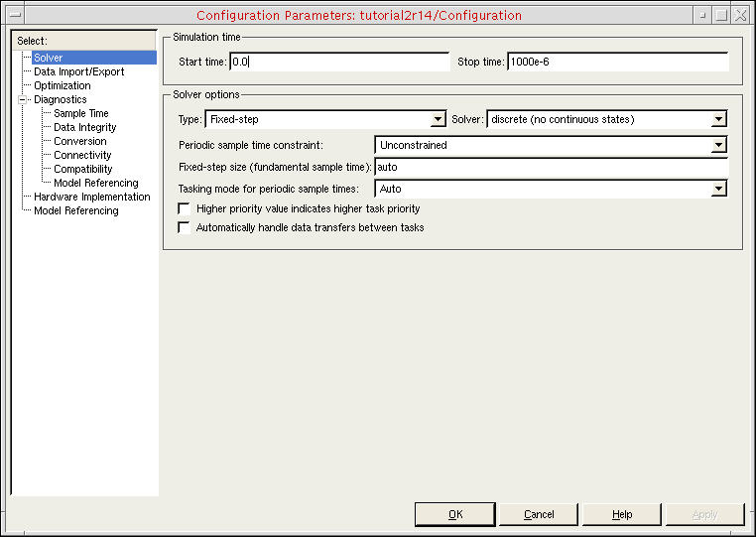
Task: Open Help for configuration parameters
Action: click(621, 514)
